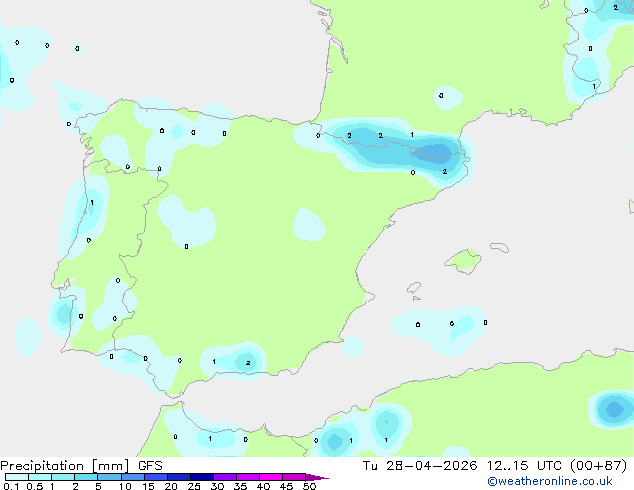Viewport: 634px width, 490px height.
Task: Click the 15 legend scale label
Action: click(x=148, y=486)
